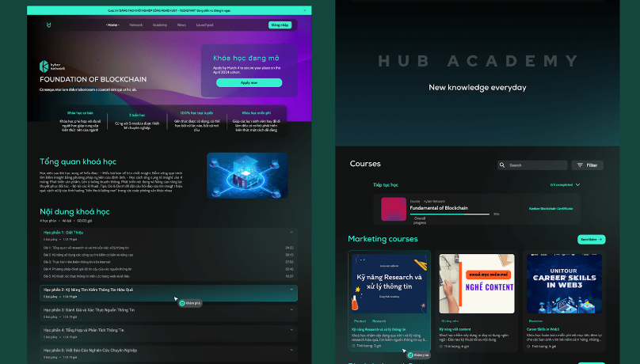Click clock icon on Career Skills in Web3 card
This screenshot has width=640, height=364.
pyautogui.click(x=528, y=347)
